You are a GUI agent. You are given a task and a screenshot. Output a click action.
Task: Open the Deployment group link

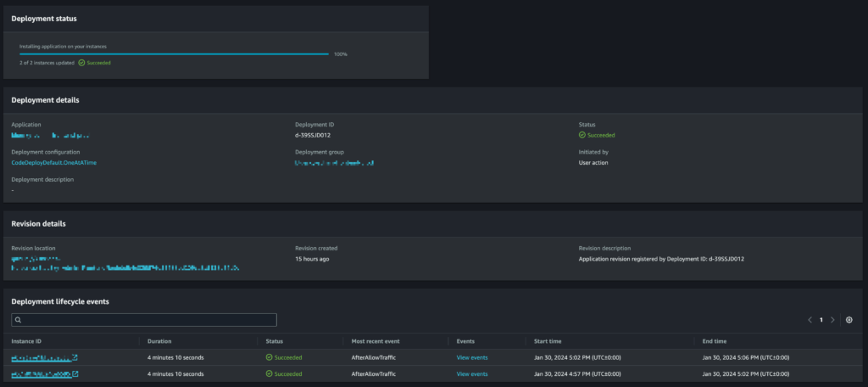(x=335, y=162)
